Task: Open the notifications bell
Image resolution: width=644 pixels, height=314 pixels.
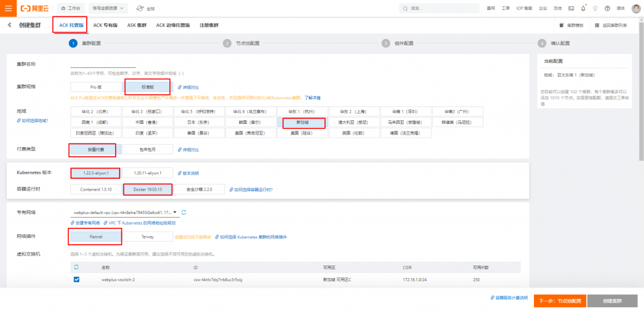Action: (583, 8)
